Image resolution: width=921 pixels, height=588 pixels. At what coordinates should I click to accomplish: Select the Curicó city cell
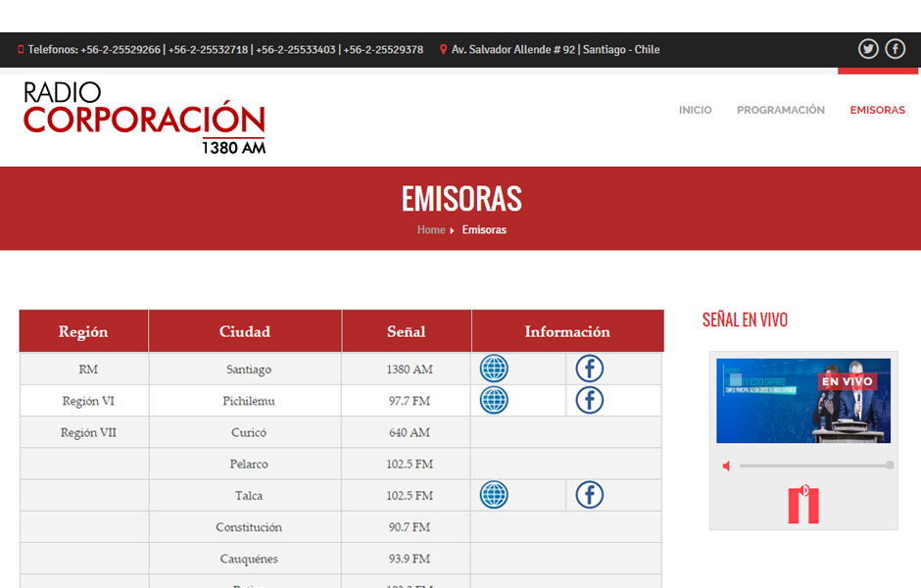coord(245,432)
